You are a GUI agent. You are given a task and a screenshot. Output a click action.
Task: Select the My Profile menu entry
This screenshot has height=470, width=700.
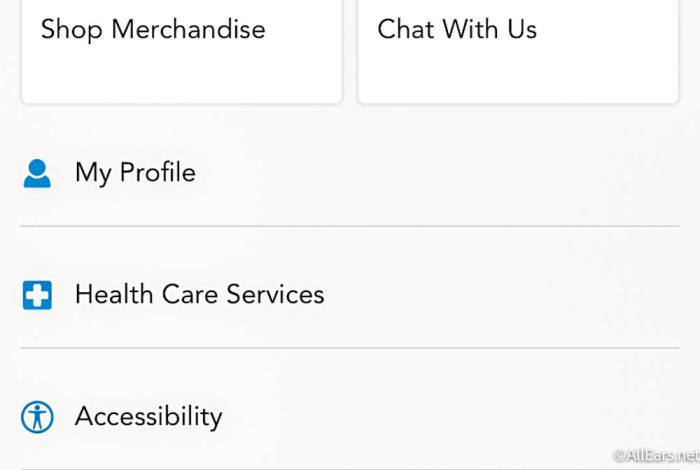[x=350, y=173]
